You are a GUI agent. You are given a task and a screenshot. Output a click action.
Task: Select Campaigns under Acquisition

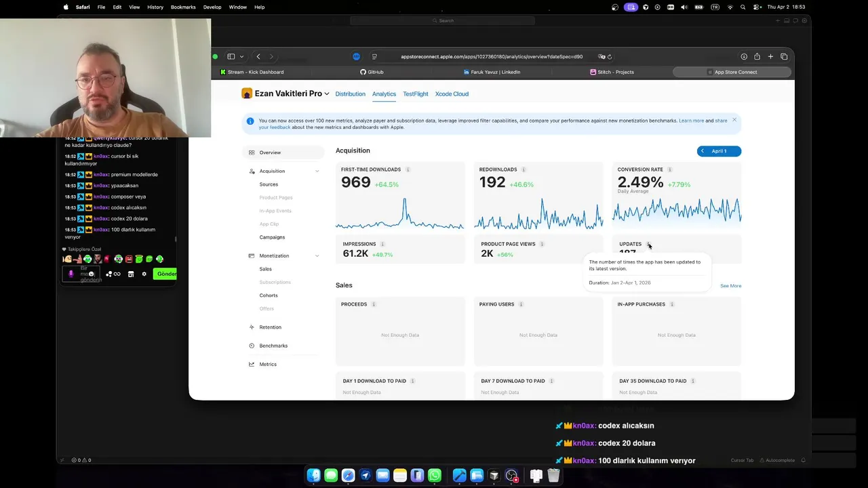point(272,237)
